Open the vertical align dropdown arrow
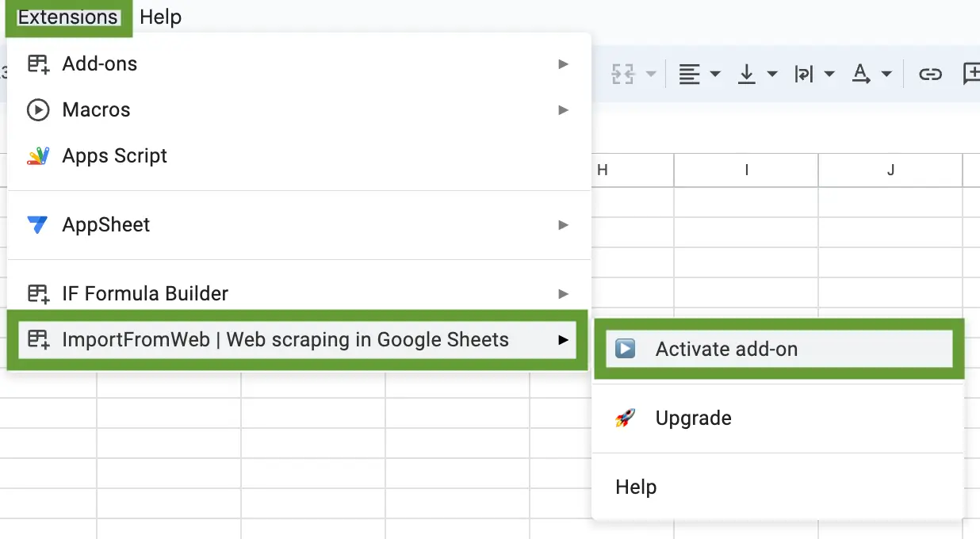The image size is (980, 539). click(x=772, y=75)
